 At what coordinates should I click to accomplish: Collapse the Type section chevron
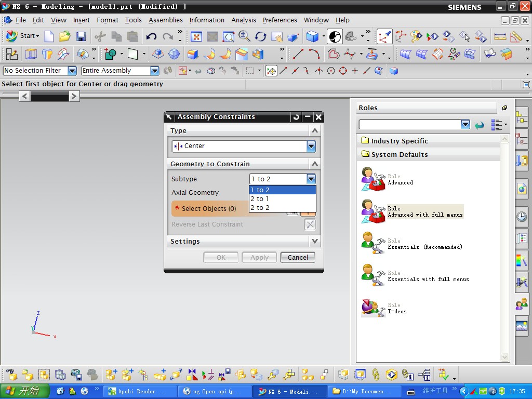314,130
